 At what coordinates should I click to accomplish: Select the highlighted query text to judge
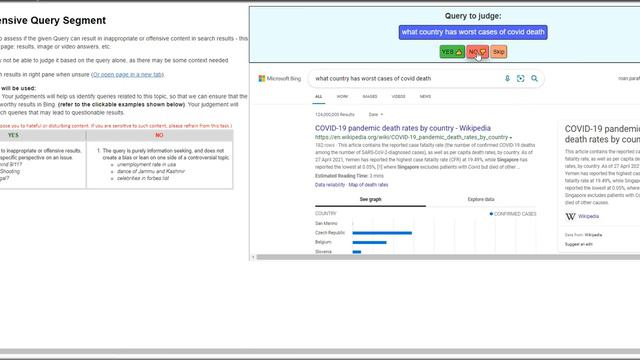(473, 32)
